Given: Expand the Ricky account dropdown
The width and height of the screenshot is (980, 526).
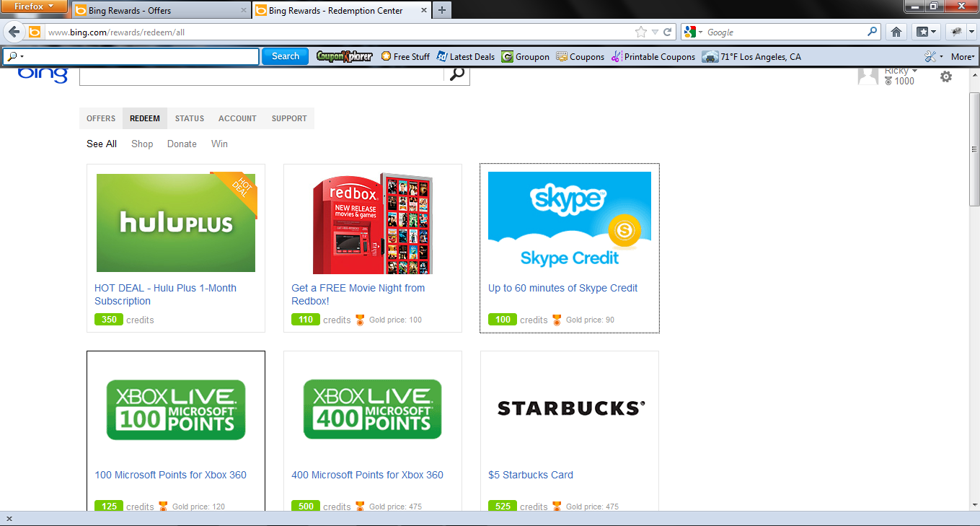Looking at the screenshot, I should click(x=900, y=70).
